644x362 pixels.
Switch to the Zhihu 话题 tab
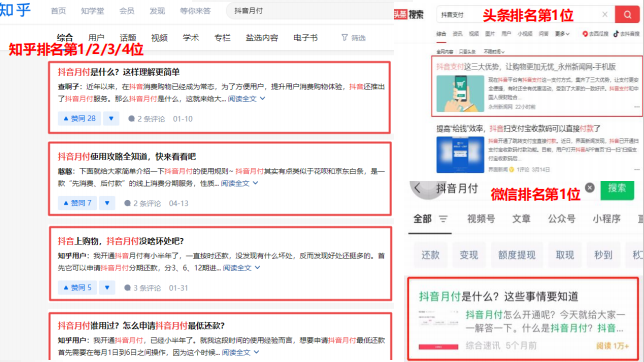[x=128, y=38]
